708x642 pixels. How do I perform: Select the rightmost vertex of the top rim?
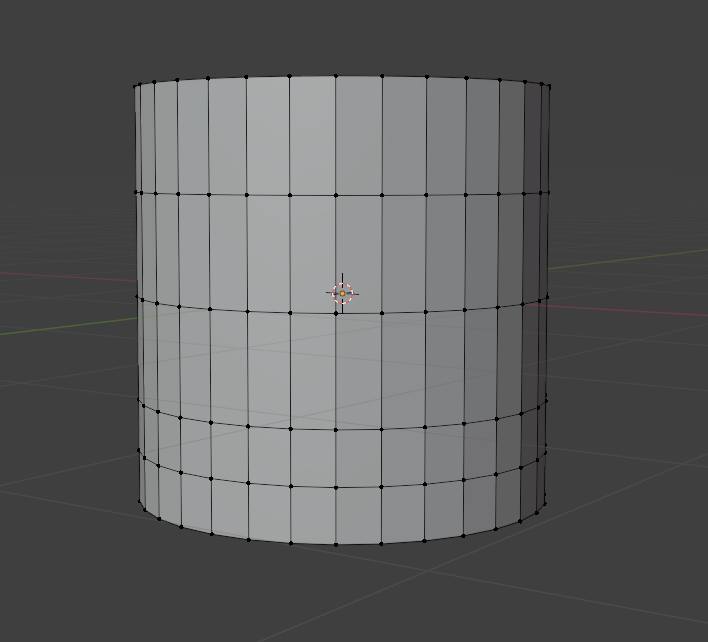pos(549,87)
